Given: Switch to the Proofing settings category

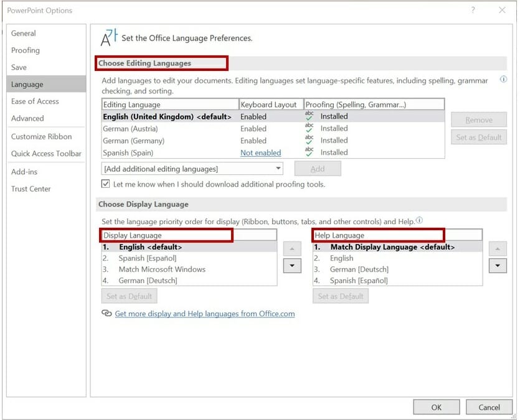Looking at the screenshot, I should click(25, 50).
